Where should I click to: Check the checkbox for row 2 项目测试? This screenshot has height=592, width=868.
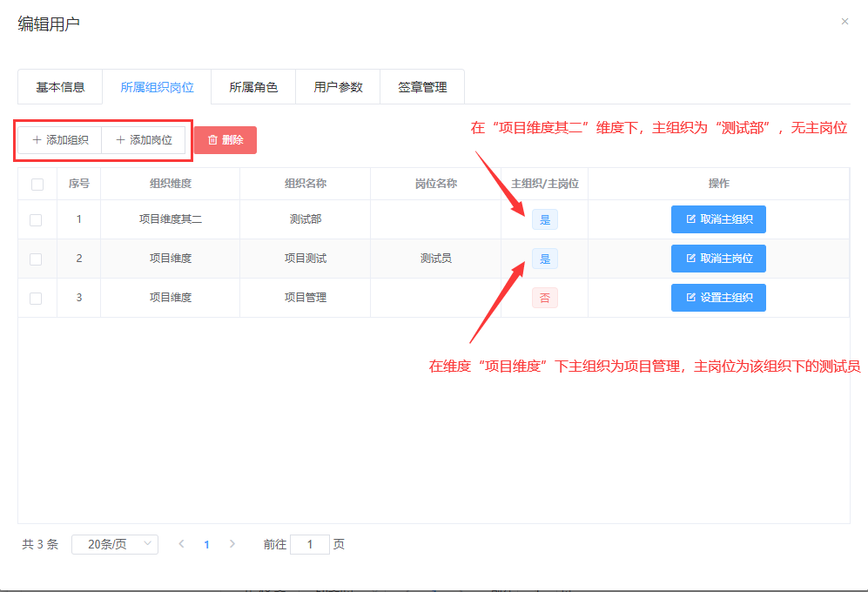coord(36,259)
